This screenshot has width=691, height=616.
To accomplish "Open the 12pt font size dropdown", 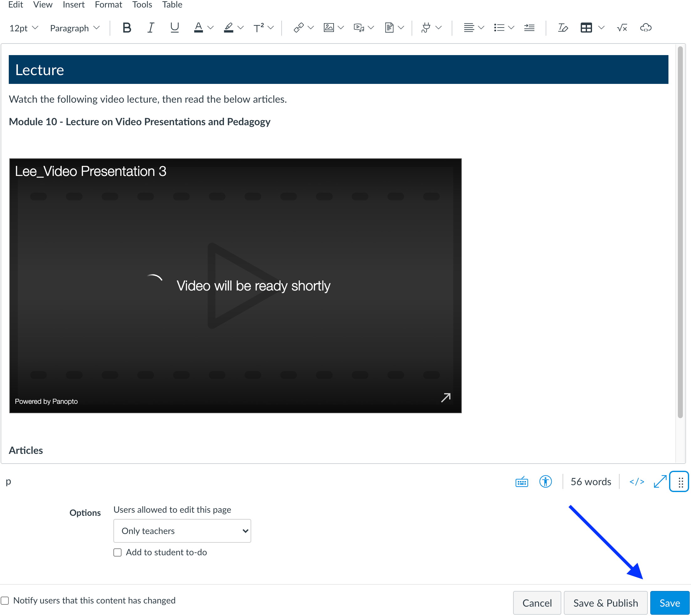I will tap(24, 28).
